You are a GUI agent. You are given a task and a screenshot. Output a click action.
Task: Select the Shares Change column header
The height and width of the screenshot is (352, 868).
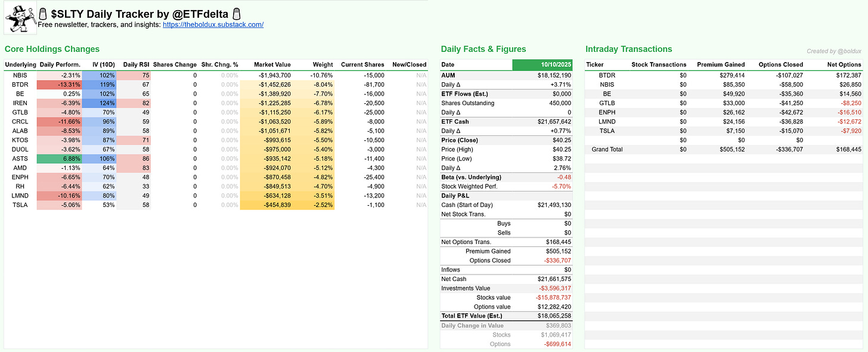point(175,64)
